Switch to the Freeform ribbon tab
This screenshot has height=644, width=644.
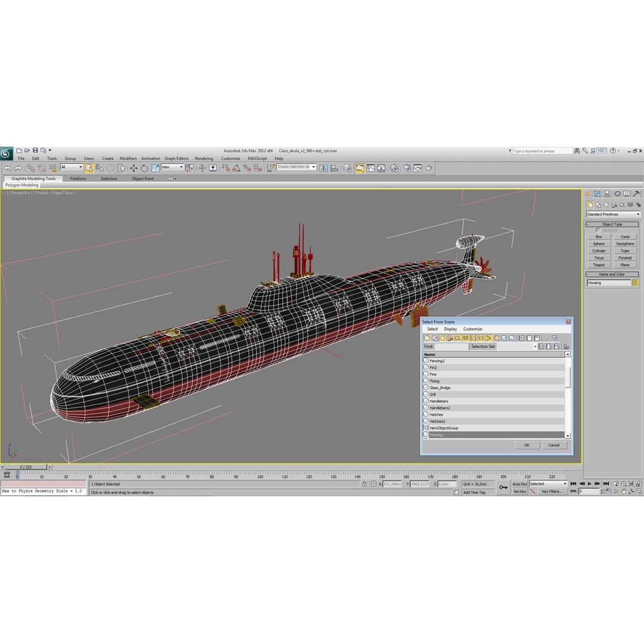78,179
